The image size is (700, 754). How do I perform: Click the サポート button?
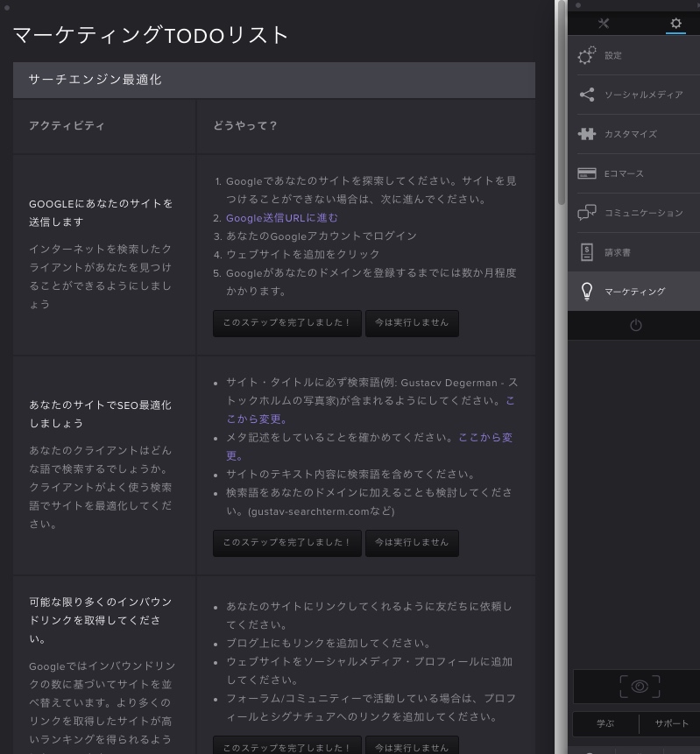(x=671, y=723)
